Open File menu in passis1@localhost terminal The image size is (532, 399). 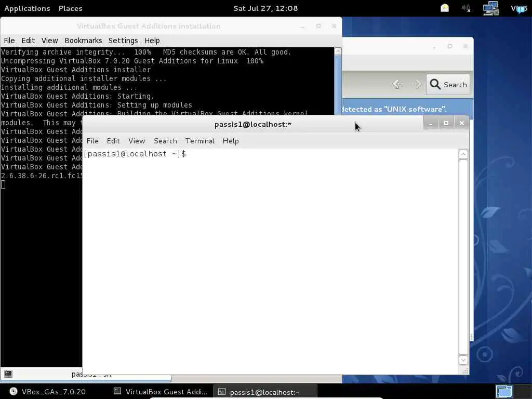(x=92, y=141)
